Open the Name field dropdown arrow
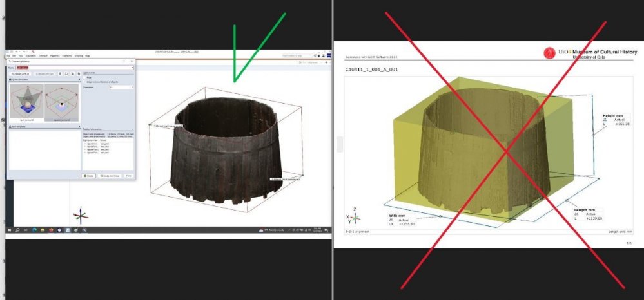 132,68
